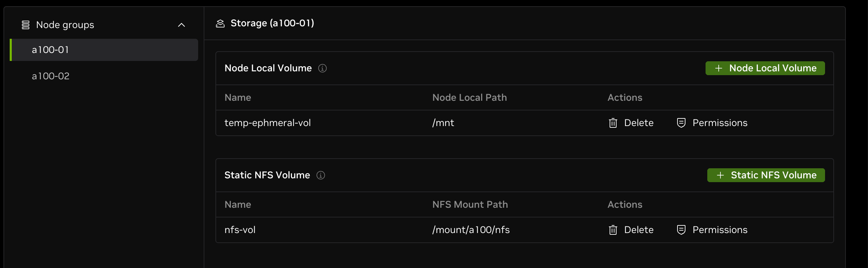Show info for Node Local Volume
The image size is (868, 268).
(x=322, y=68)
